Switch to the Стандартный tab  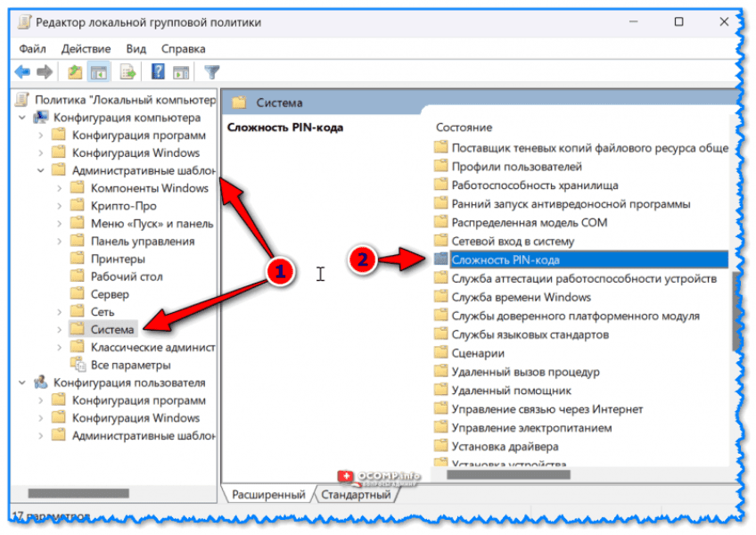point(357,494)
